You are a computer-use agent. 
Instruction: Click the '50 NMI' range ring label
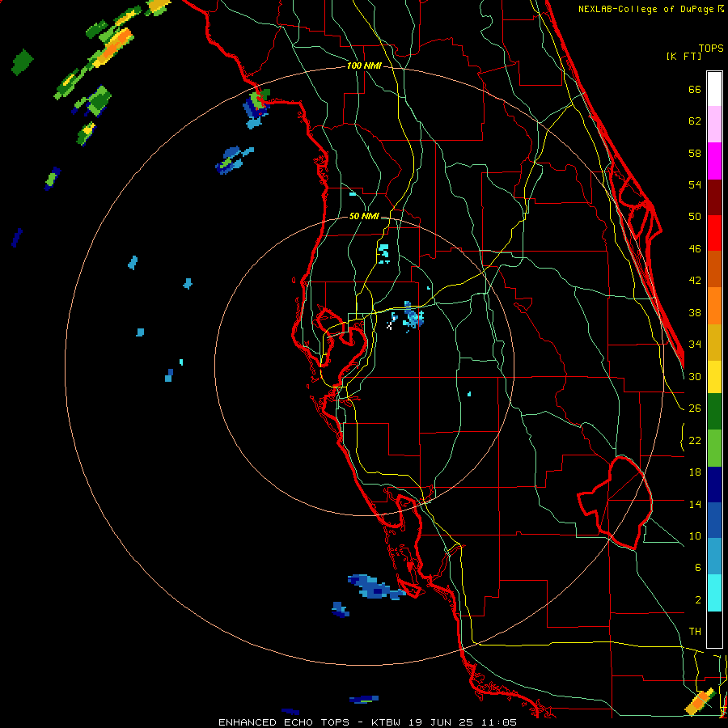(x=364, y=216)
